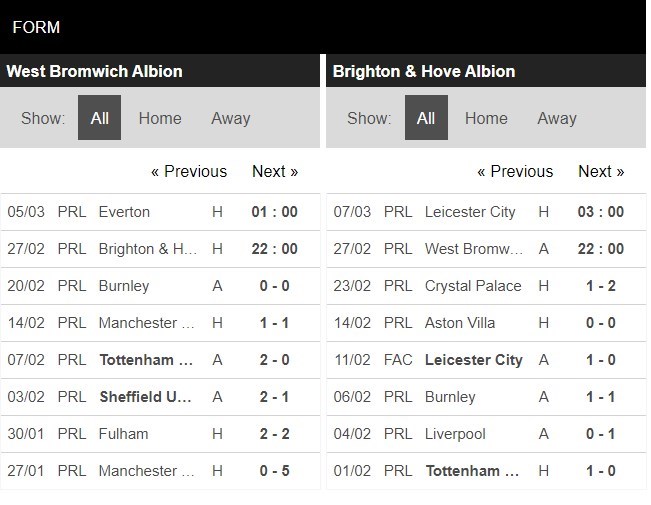Open Crystal Palace 1 - 2 match
Image resolution: width=651 pixels, height=505 pixels.
472,286
